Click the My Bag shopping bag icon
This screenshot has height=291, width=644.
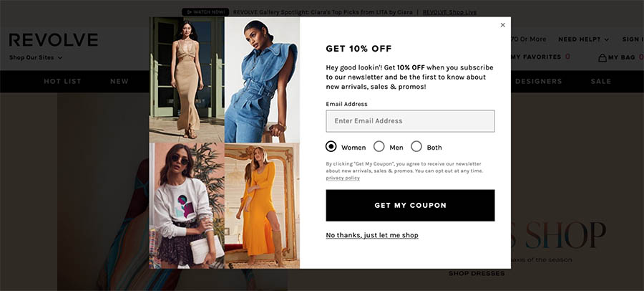pos(602,57)
